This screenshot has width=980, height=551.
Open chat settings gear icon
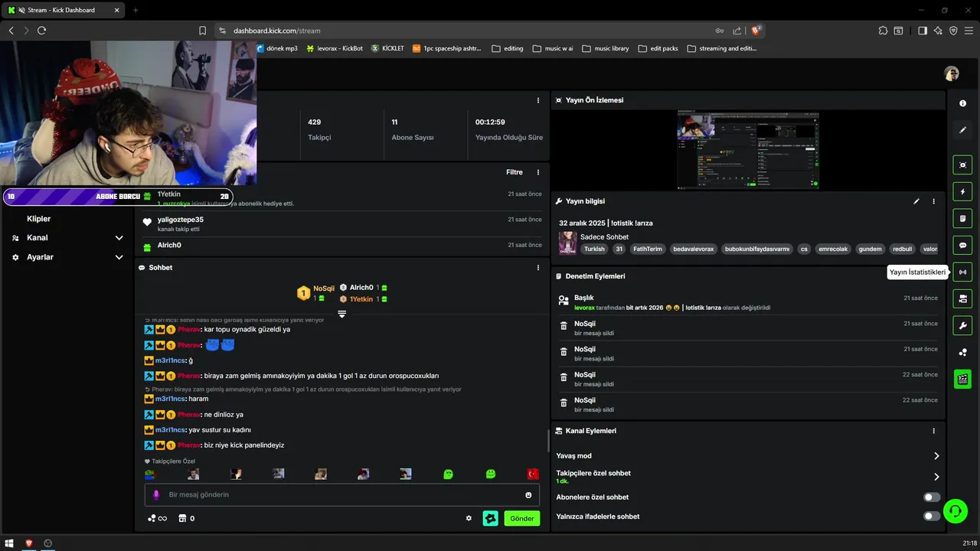tap(469, 518)
